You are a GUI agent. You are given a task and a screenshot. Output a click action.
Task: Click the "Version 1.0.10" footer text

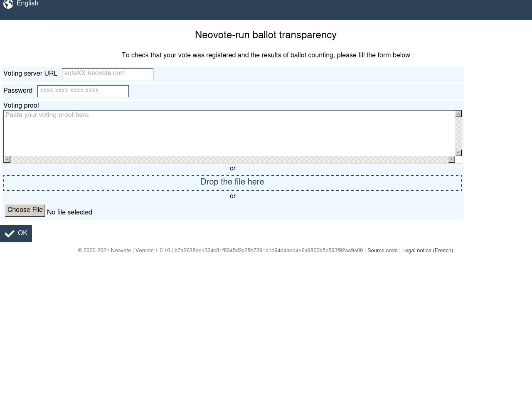[153, 251]
